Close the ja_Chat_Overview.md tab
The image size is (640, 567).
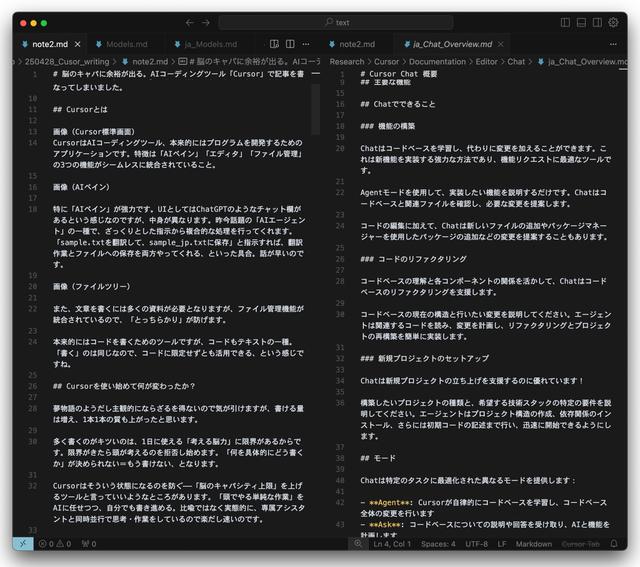[501, 44]
